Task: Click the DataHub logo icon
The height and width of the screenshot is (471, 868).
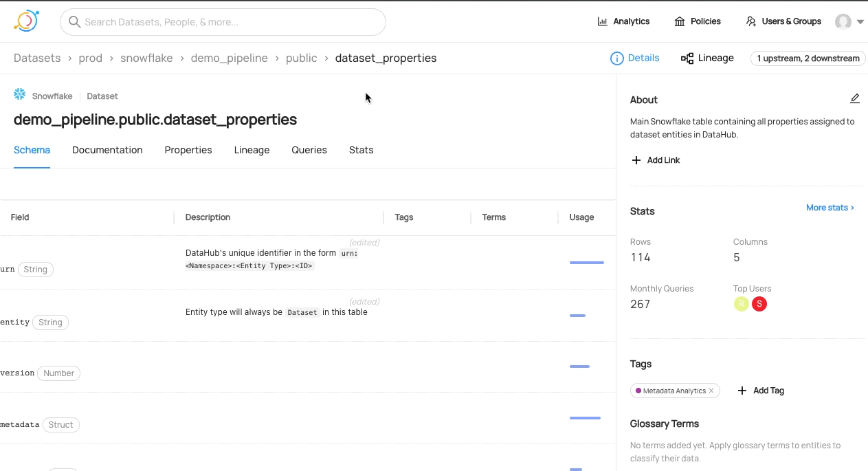Action: pos(26,21)
